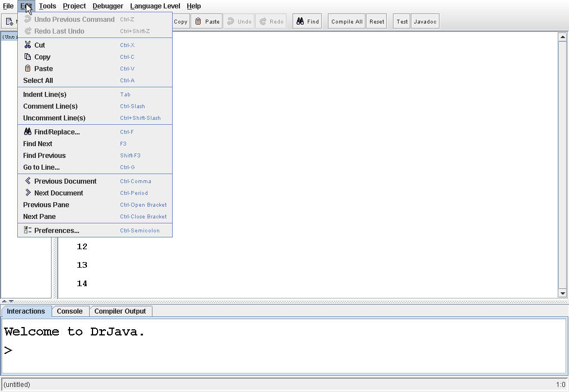
Task: Click the disabled toolbar Undo button
Action: tap(239, 21)
